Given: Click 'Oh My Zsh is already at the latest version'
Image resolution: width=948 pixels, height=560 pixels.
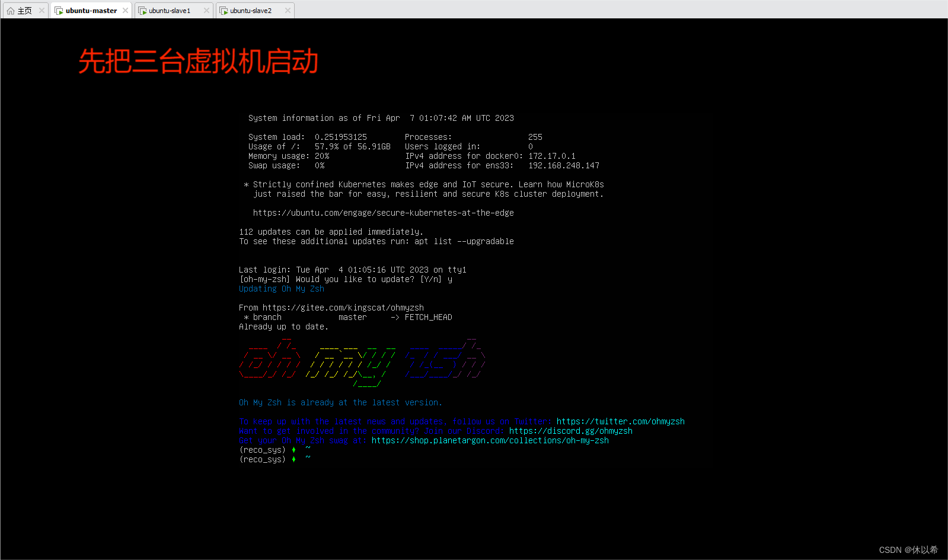Looking at the screenshot, I should tap(340, 402).
